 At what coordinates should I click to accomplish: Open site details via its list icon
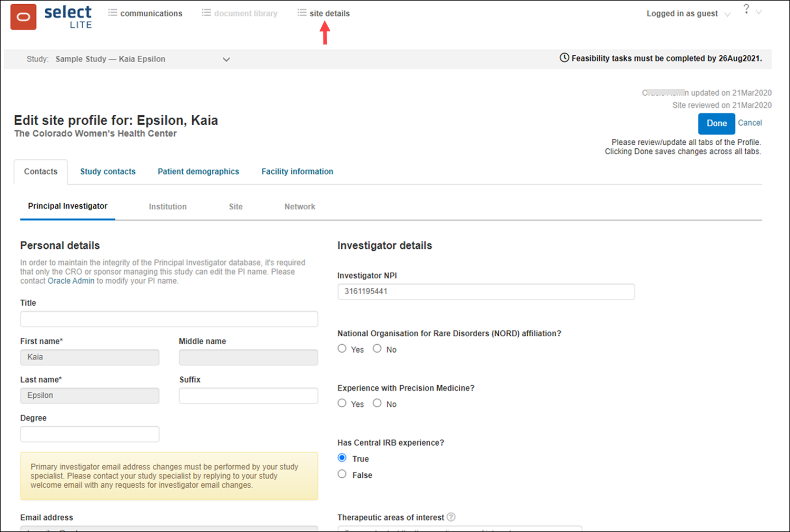[x=301, y=13]
